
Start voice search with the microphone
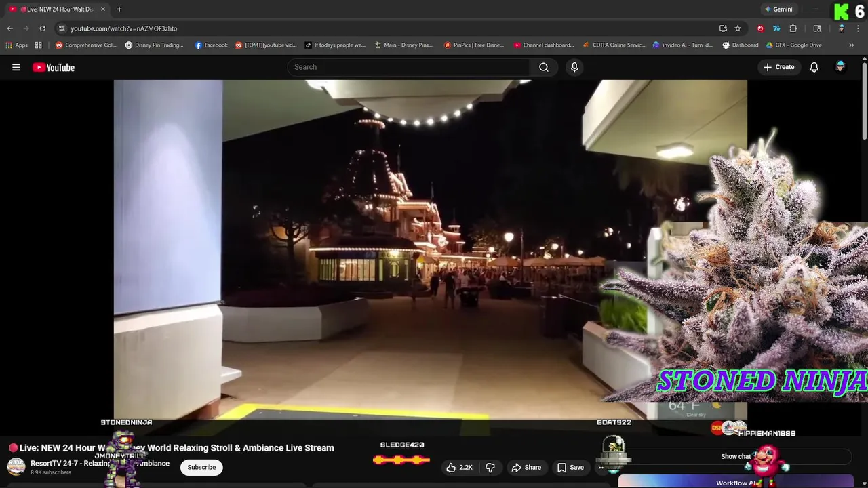pos(574,67)
